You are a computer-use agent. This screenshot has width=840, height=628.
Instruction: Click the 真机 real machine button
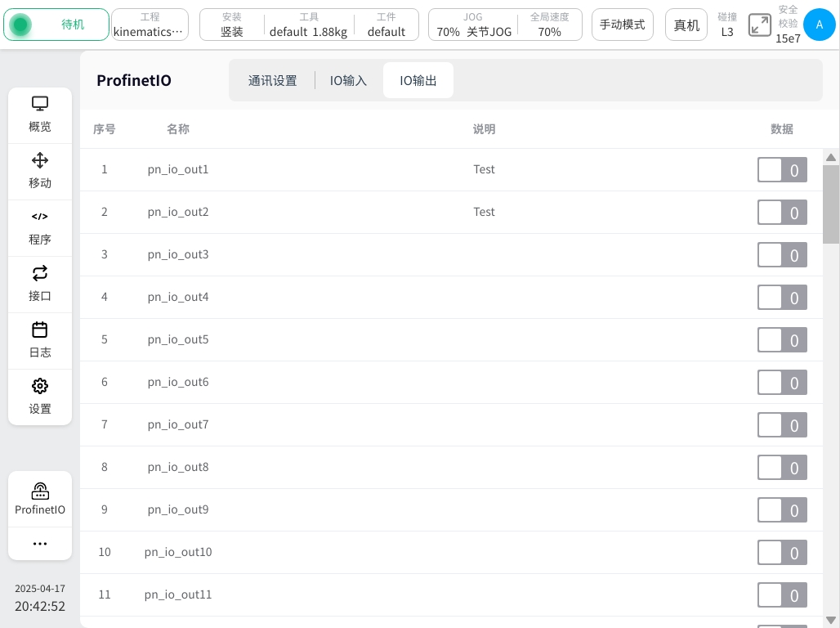point(686,25)
